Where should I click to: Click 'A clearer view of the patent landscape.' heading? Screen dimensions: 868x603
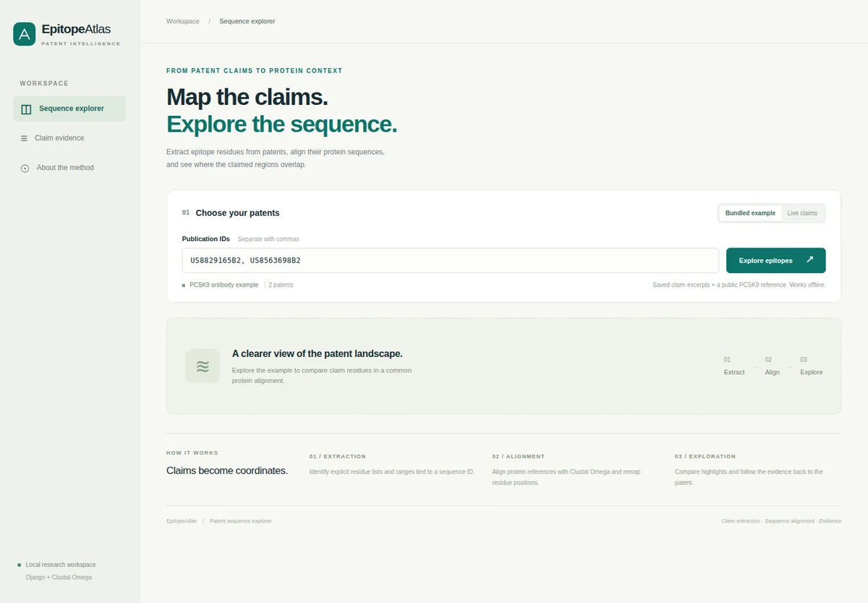point(318,354)
